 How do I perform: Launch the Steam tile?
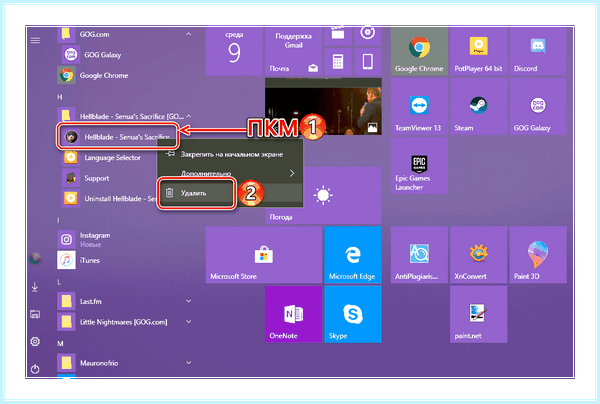coord(478,106)
